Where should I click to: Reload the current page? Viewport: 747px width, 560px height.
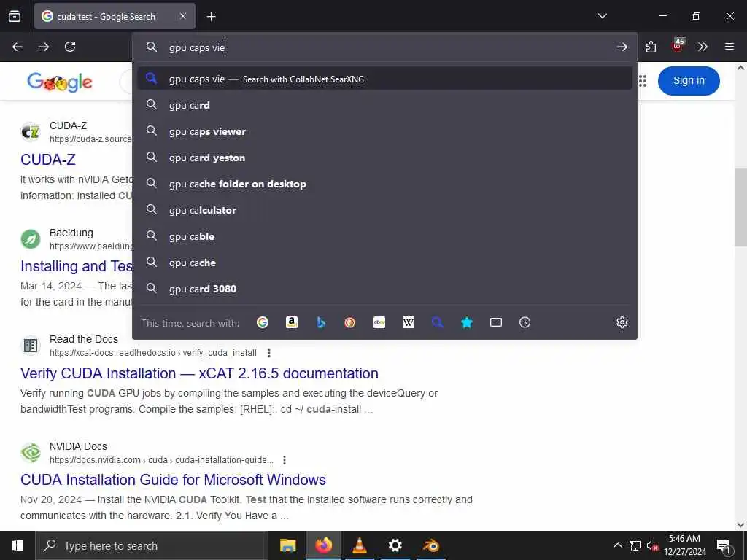pos(70,47)
